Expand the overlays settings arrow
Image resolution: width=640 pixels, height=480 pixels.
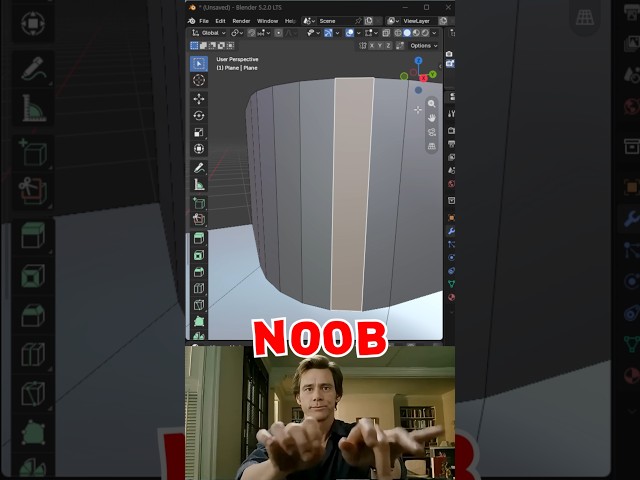pos(358,33)
